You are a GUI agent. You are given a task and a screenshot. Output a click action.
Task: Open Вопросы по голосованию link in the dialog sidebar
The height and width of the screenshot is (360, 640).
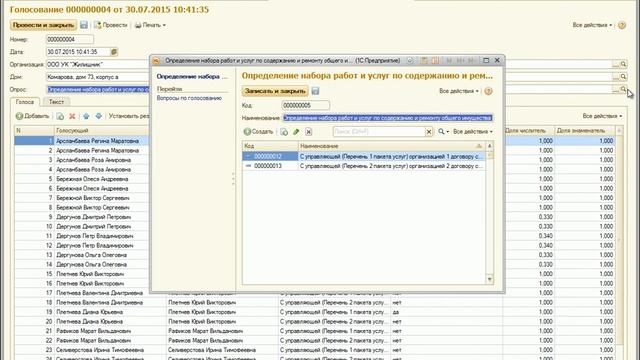[189, 98]
